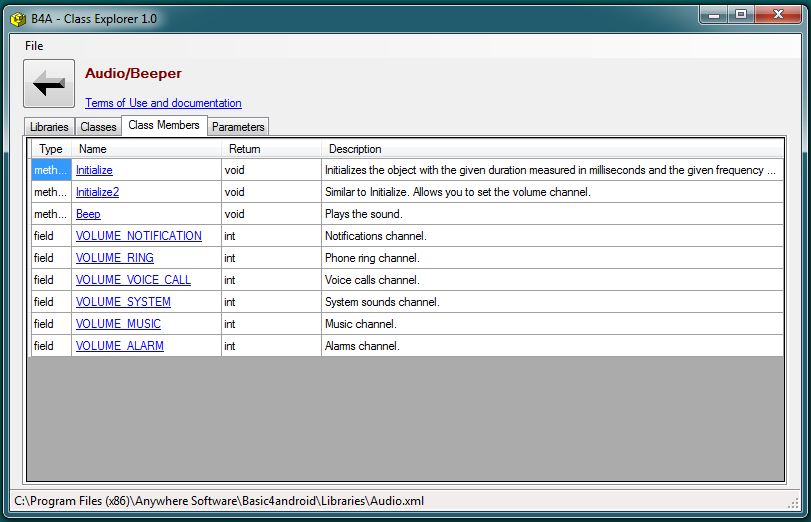Open the Parameters tab
Image resolution: width=811 pixels, height=522 pixels.
pos(238,127)
